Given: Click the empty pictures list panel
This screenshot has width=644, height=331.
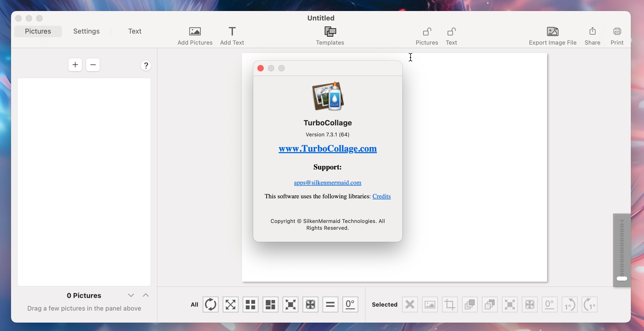Looking at the screenshot, I should 84,182.
